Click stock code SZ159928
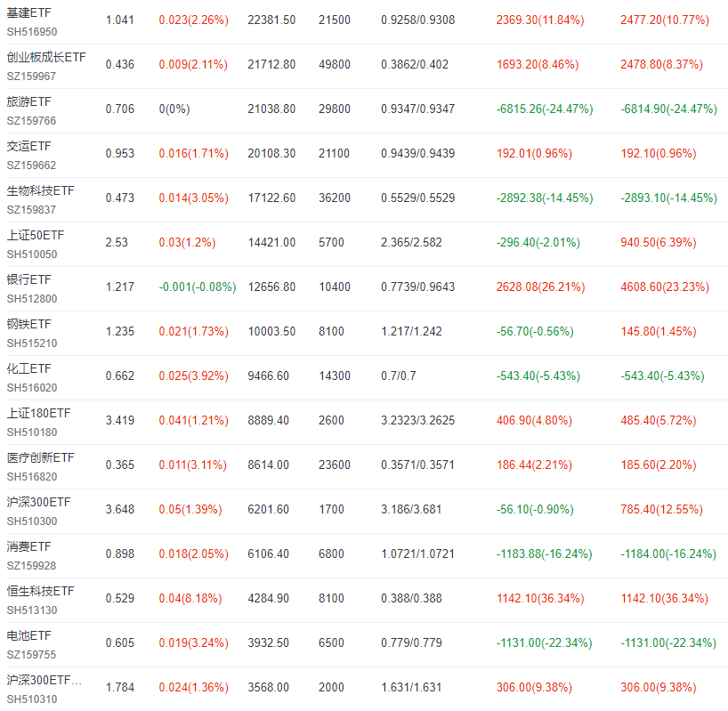This screenshot has height=711, width=728. (31, 566)
